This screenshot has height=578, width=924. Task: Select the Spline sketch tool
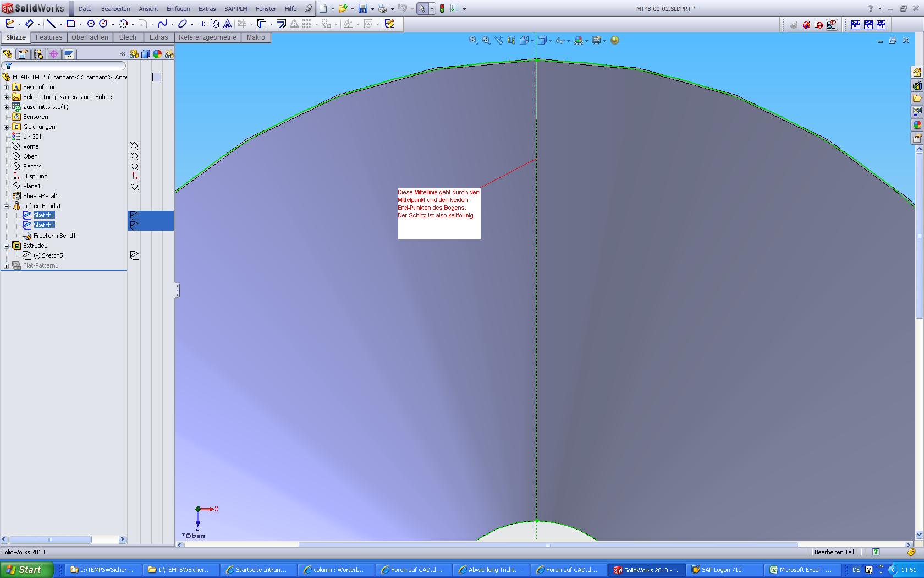click(162, 24)
